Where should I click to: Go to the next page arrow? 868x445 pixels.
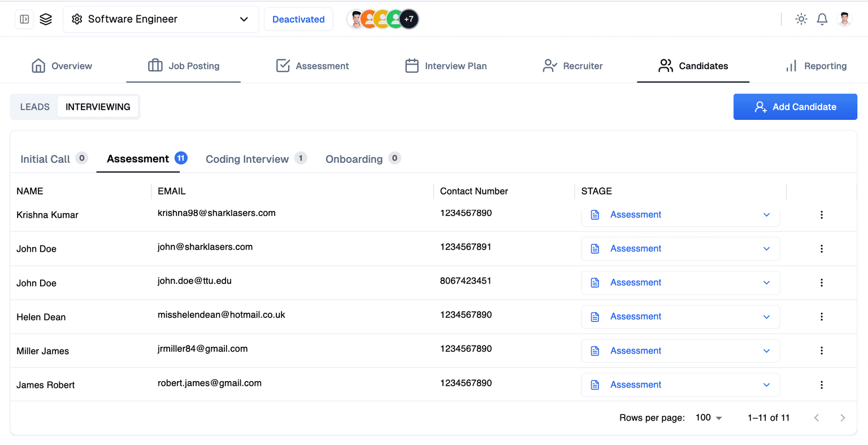pyautogui.click(x=842, y=418)
